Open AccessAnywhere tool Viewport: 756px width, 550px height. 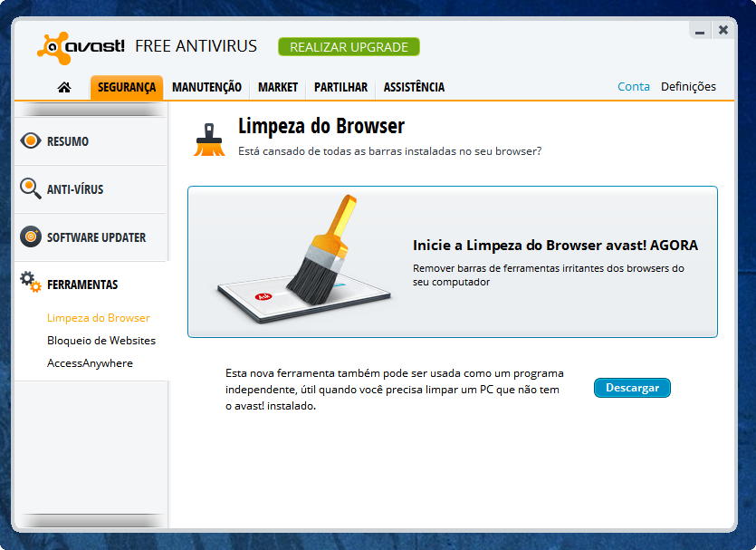(90, 363)
